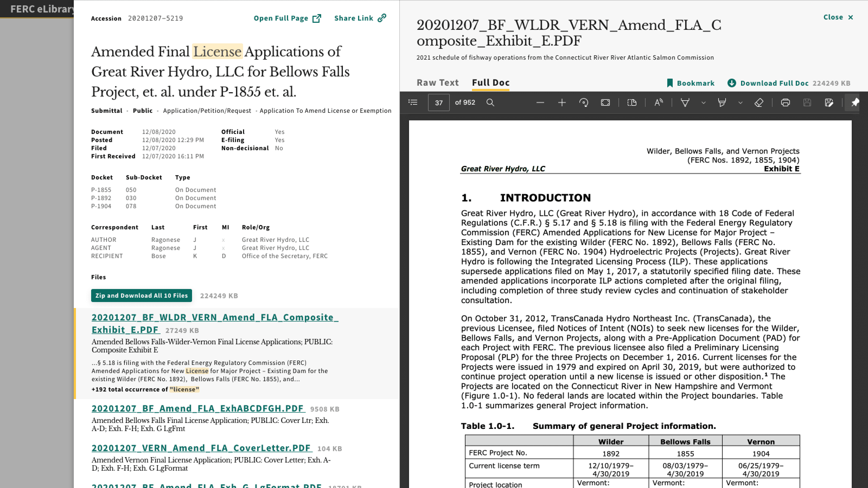The height and width of the screenshot is (488, 868).
Task: Zoom out the PDF with minus icon
Action: [540, 102]
